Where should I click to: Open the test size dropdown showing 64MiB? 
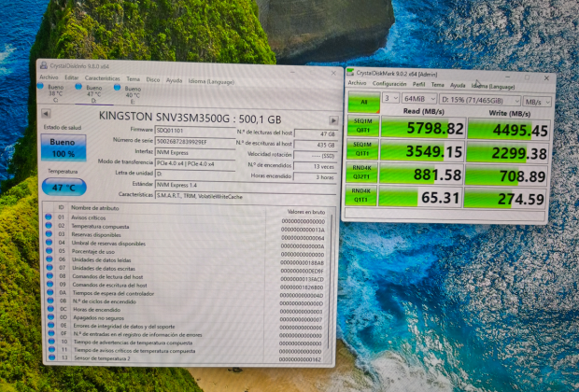(418, 98)
